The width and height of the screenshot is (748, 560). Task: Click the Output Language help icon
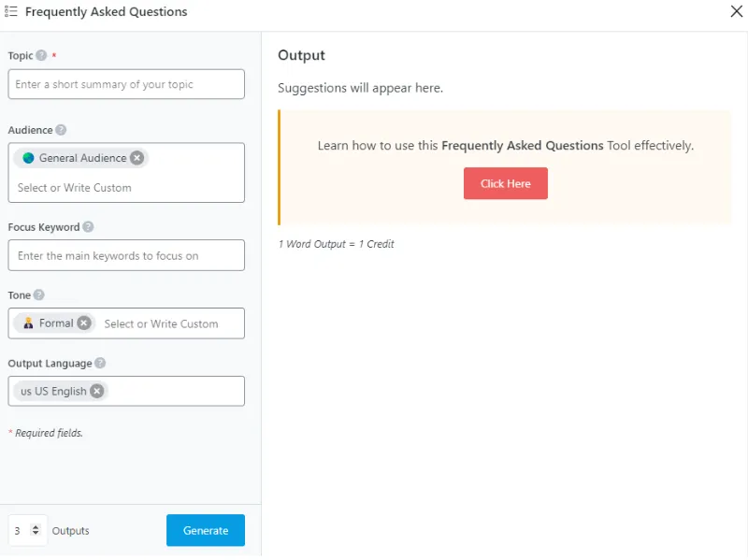click(x=100, y=364)
